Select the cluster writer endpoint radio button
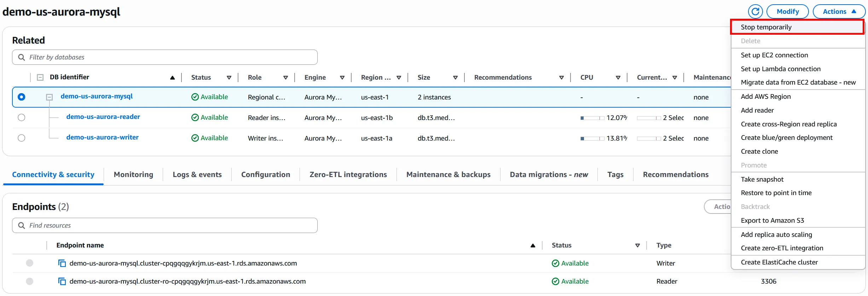The image size is (868, 296). point(30,263)
